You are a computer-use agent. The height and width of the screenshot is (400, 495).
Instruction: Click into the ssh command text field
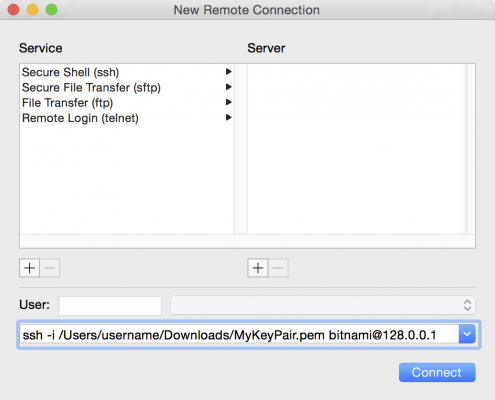point(239,335)
